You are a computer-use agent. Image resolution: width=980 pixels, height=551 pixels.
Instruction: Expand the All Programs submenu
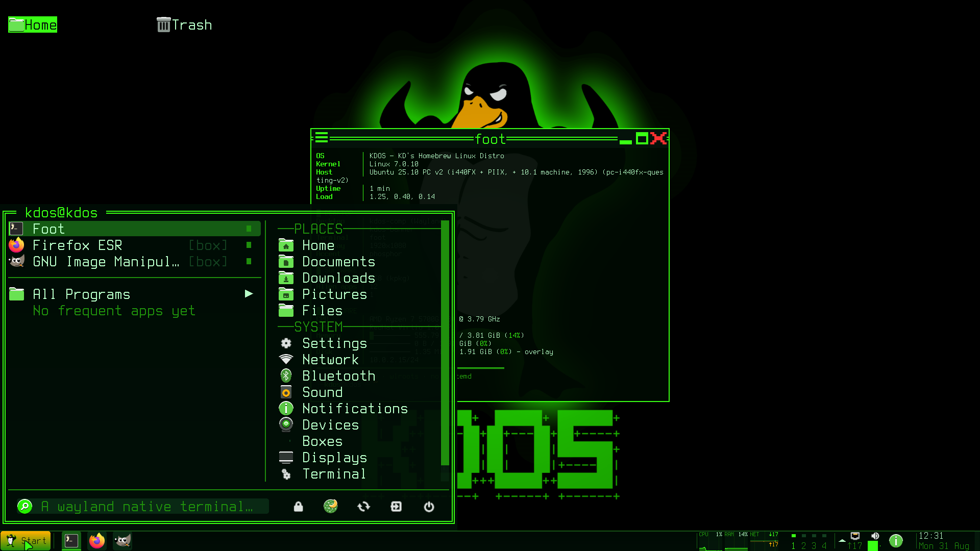(x=135, y=294)
